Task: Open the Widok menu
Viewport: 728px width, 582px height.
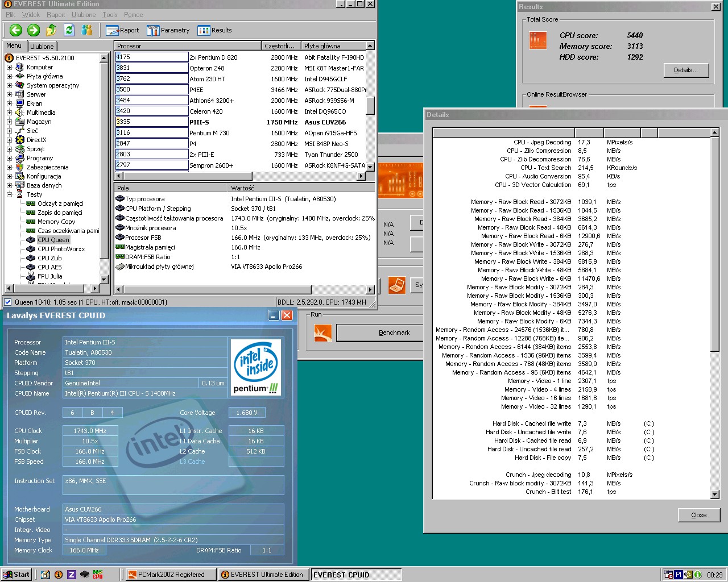Action: (x=31, y=15)
